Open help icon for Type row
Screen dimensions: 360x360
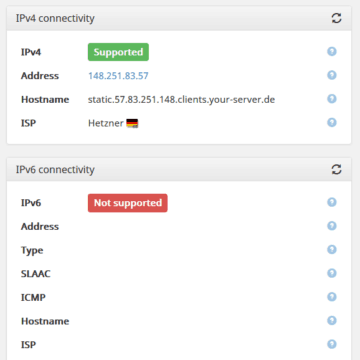[332, 249]
